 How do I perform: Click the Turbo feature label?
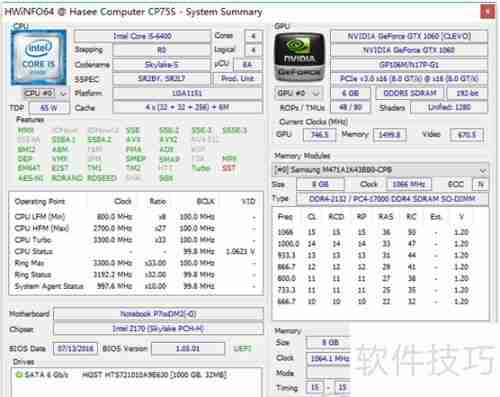pyautogui.click(x=201, y=168)
